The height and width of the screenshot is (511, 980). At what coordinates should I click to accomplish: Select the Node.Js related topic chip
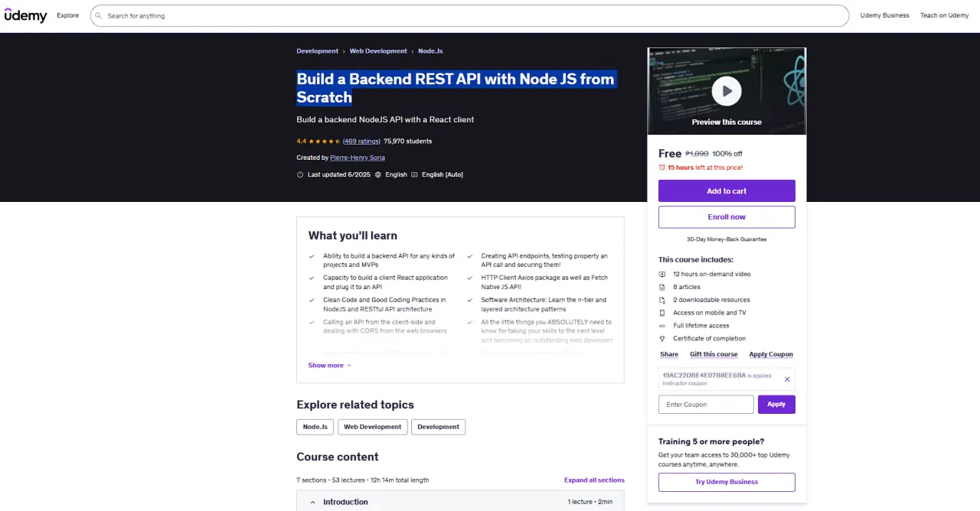[x=315, y=427]
